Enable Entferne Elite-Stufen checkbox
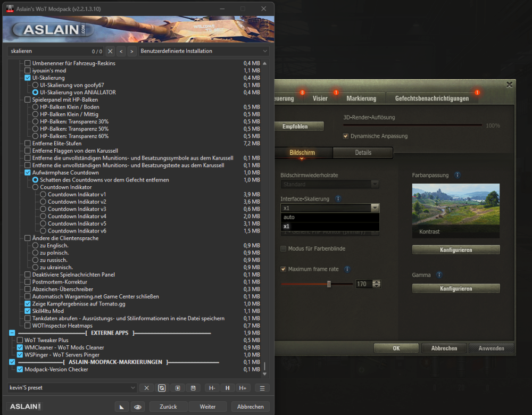Viewport: 532px width, 415px height. [x=28, y=144]
